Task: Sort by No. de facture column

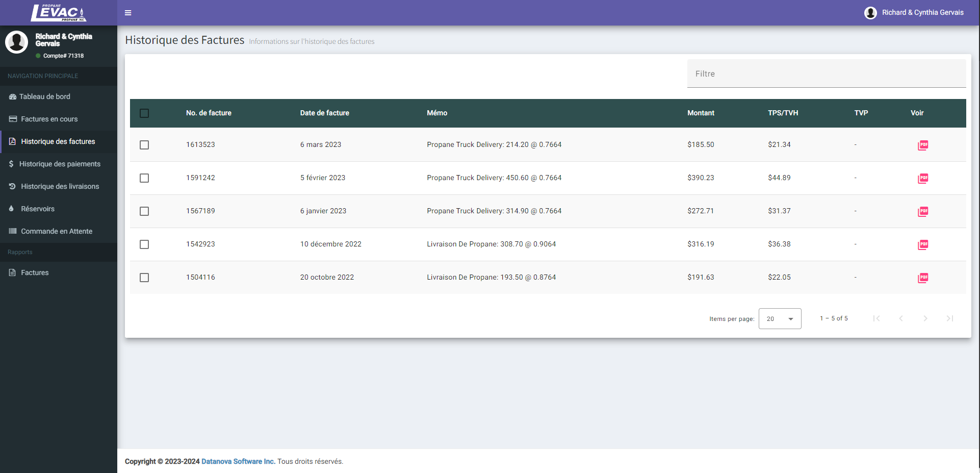Action: pos(209,113)
